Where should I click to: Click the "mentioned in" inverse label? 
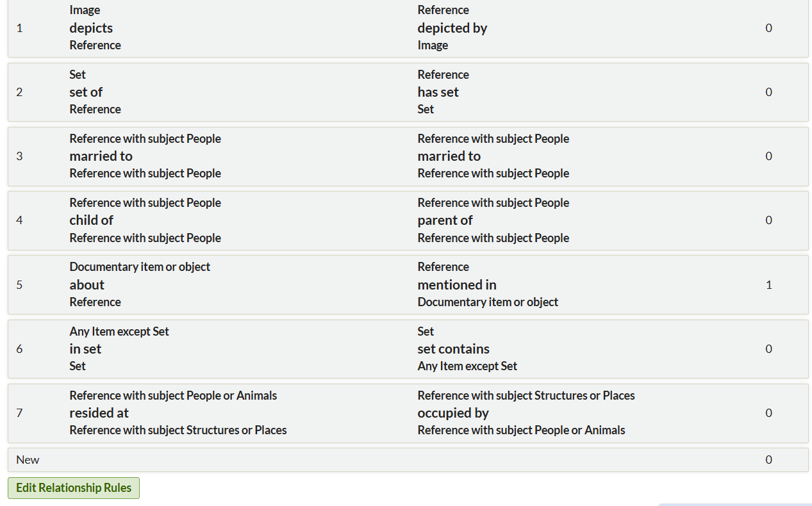click(x=457, y=285)
